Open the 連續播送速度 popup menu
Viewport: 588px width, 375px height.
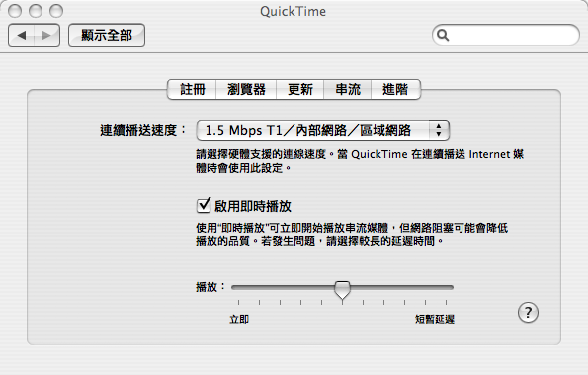coord(323,130)
